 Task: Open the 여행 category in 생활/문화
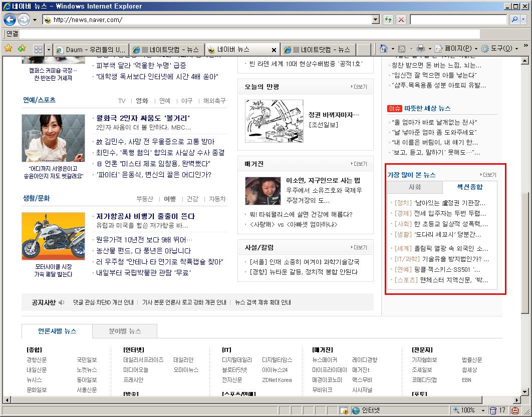point(170,199)
